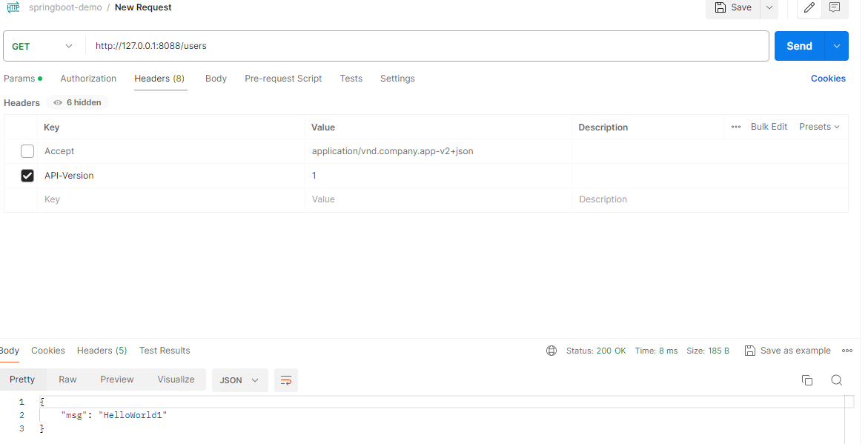Open the GET method dropdown
Viewport: 868px width, 444px height.
42,45
